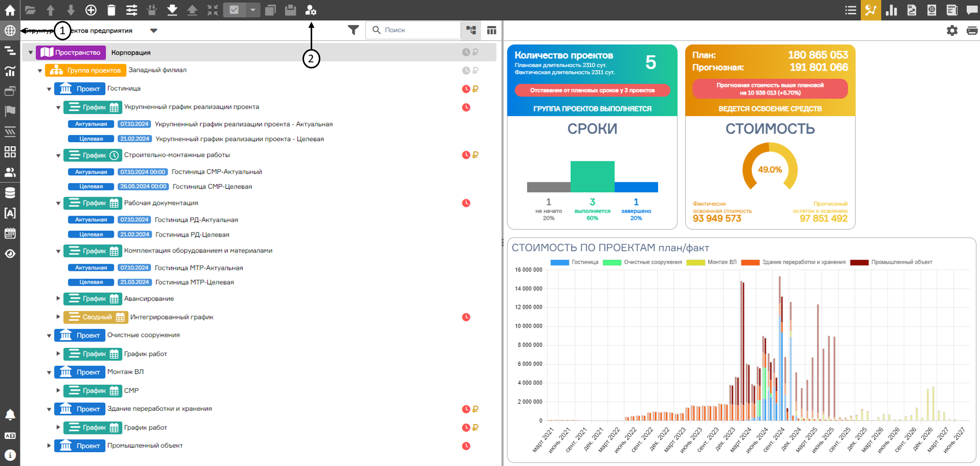This screenshot has width=980, height=466.
Task: Switch to the list view icon top right
Action: [851, 10]
